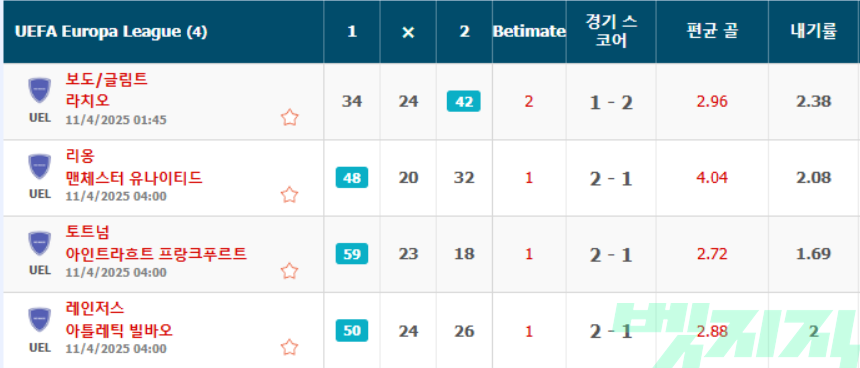860x368 pixels.
Task: Open the 아틀레틱 빌바오 team link
Action: pos(119,331)
